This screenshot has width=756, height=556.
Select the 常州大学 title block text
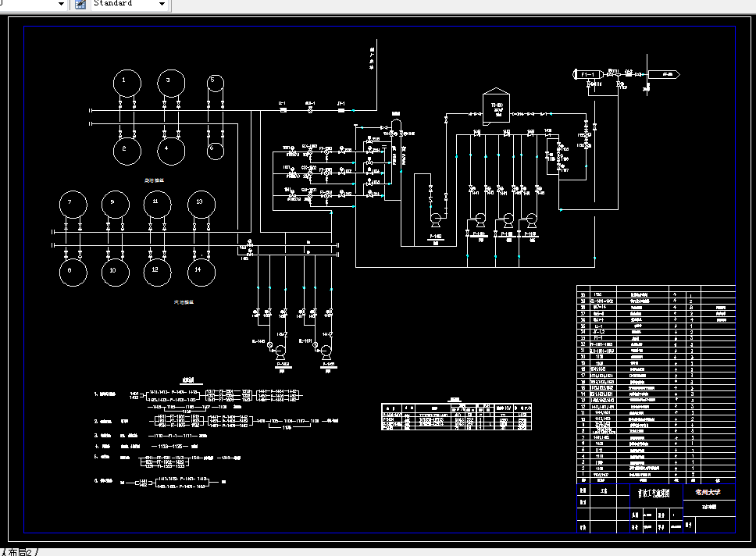(708, 492)
